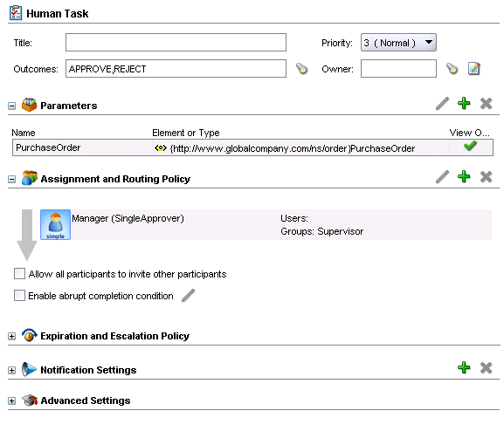The height and width of the screenshot is (438, 504).
Task: Enable Allow all participants to invite others
Action: coord(19,274)
